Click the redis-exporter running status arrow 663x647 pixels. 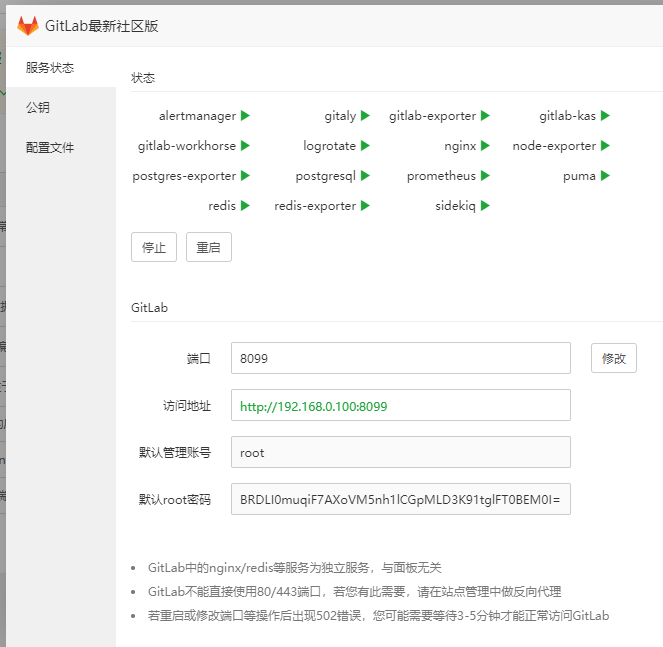pos(365,206)
